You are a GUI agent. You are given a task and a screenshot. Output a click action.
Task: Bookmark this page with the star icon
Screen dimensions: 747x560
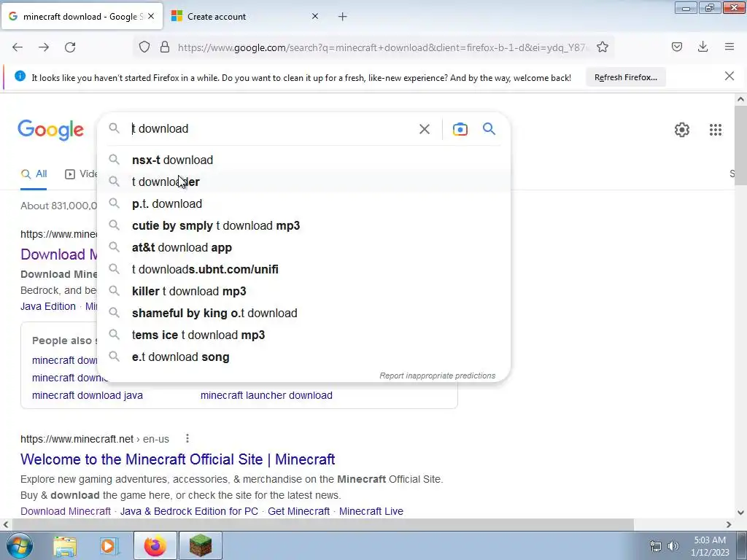click(602, 47)
